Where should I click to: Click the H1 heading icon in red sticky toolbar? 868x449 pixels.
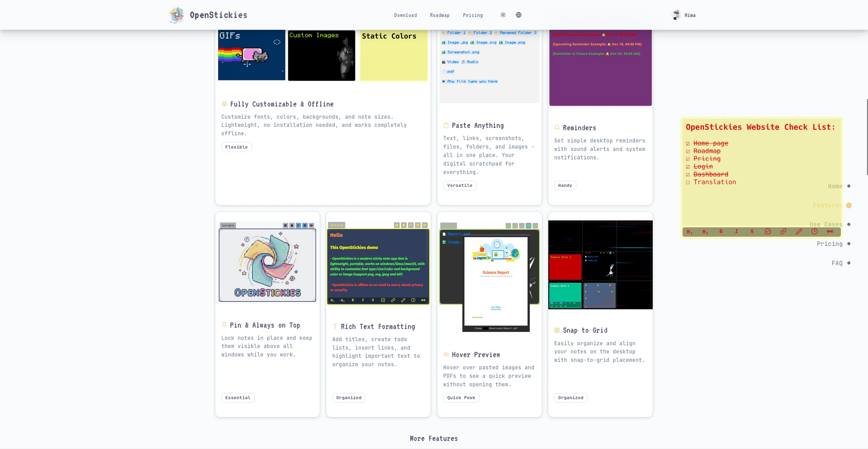click(x=689, y=232)
